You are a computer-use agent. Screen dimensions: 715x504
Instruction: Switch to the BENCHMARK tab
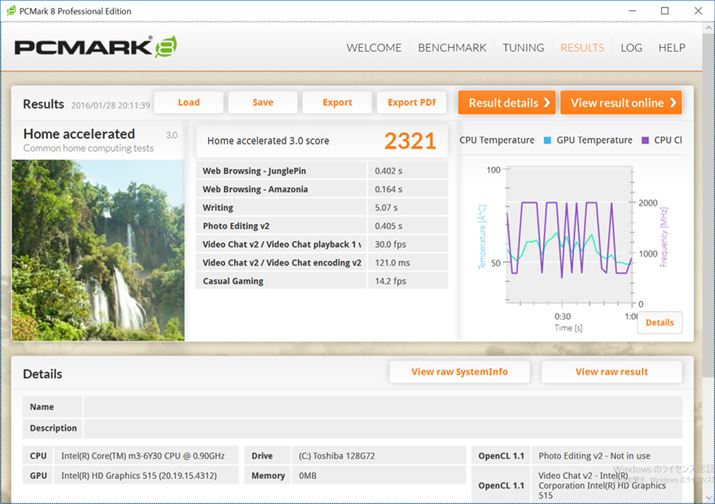pyautogui.click(x=452, y=48)
